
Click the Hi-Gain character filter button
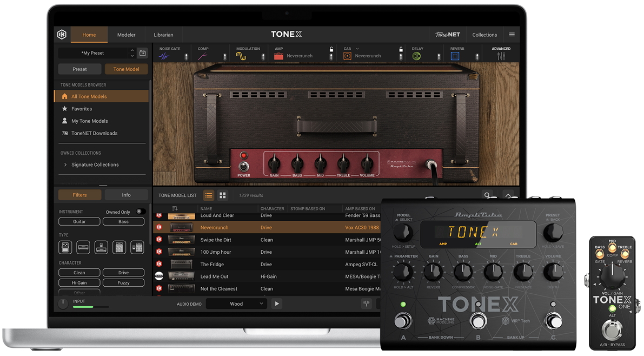pos(79,282)
